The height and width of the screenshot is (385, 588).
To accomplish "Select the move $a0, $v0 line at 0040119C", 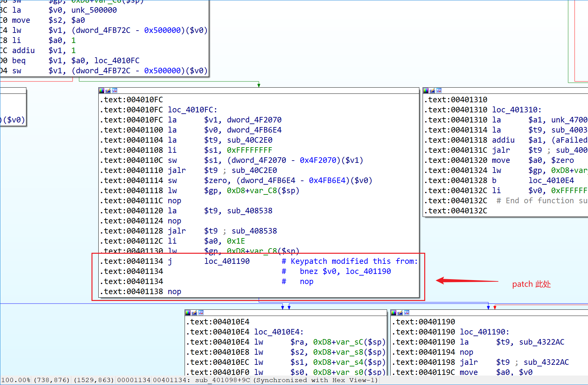I will 462,372.
